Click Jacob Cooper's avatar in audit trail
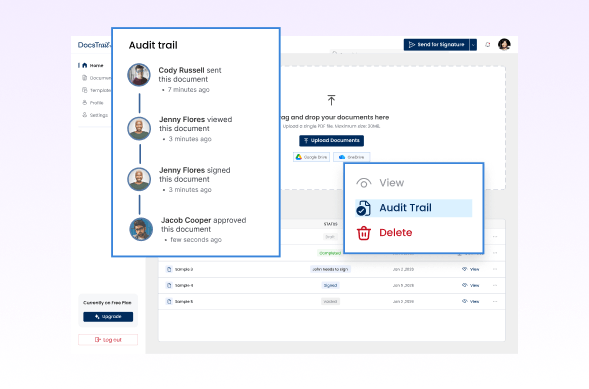Screen dimensions: 589x389 [x=141, y=229]
